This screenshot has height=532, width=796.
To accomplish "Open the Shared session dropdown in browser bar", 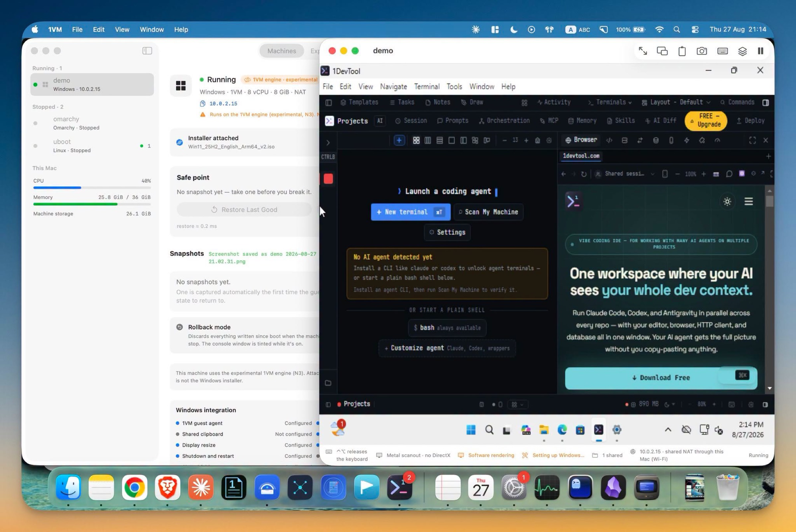I will click(625, 174).
